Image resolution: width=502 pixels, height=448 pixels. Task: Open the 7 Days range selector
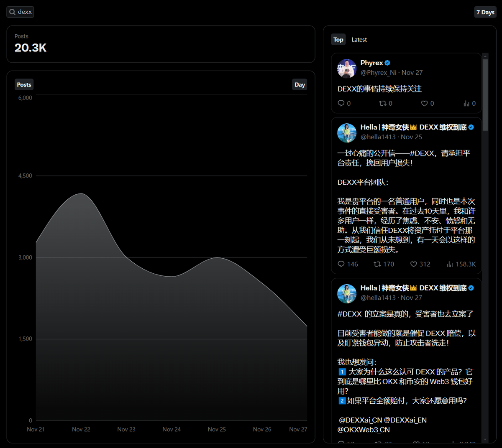click(x=485, y=12)
